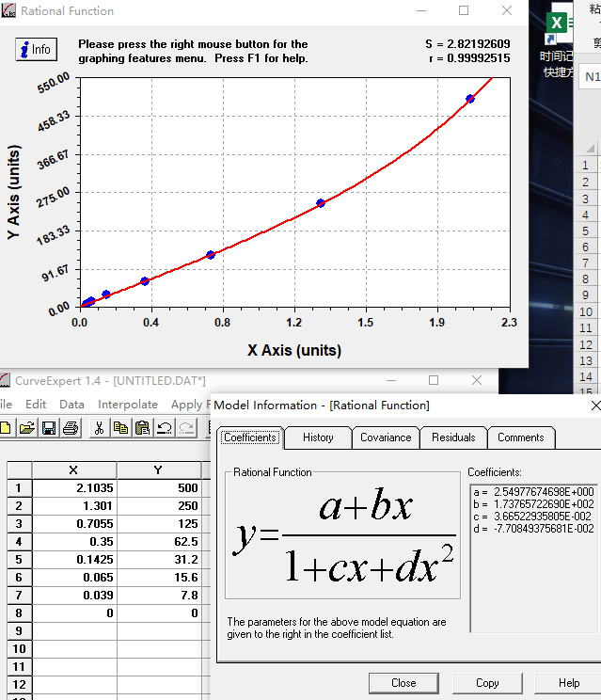Cut selection with the scissors icon
The image size is (601, 700).
coord(98,428)
